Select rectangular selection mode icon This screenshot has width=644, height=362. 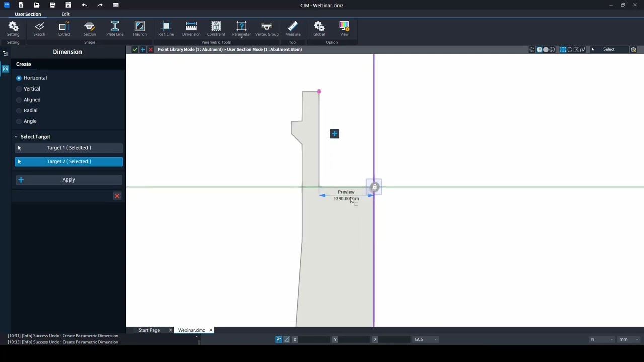pos(563,49)
